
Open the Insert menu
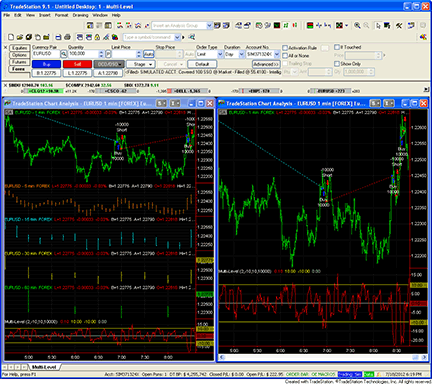click(45, 15)
